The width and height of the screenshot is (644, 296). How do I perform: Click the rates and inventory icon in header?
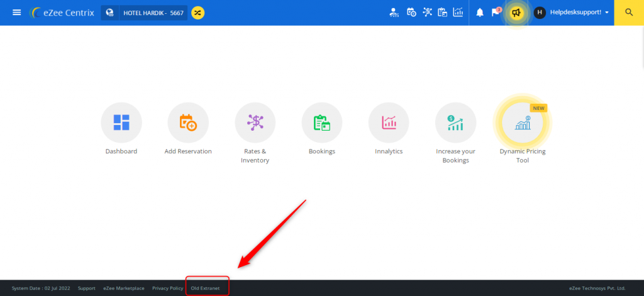point(428,13)
